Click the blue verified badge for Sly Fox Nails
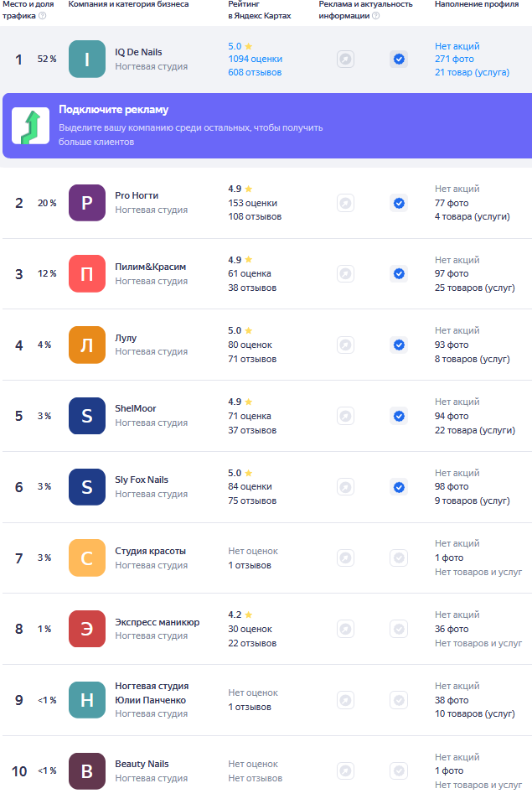 click(399, 487)
